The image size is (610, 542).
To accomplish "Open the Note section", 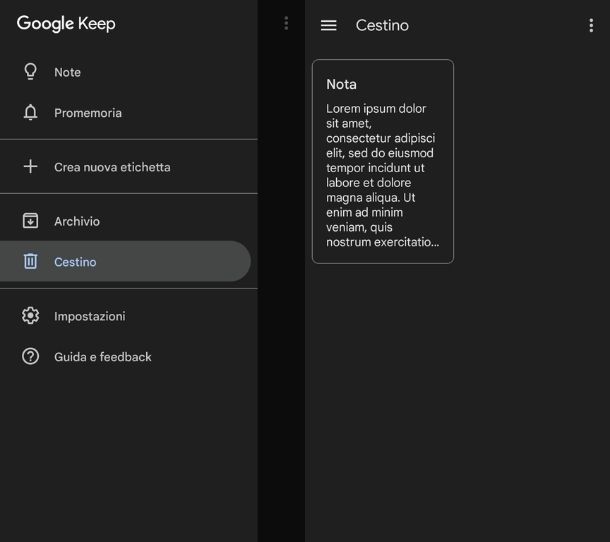I will pos(129,72).
